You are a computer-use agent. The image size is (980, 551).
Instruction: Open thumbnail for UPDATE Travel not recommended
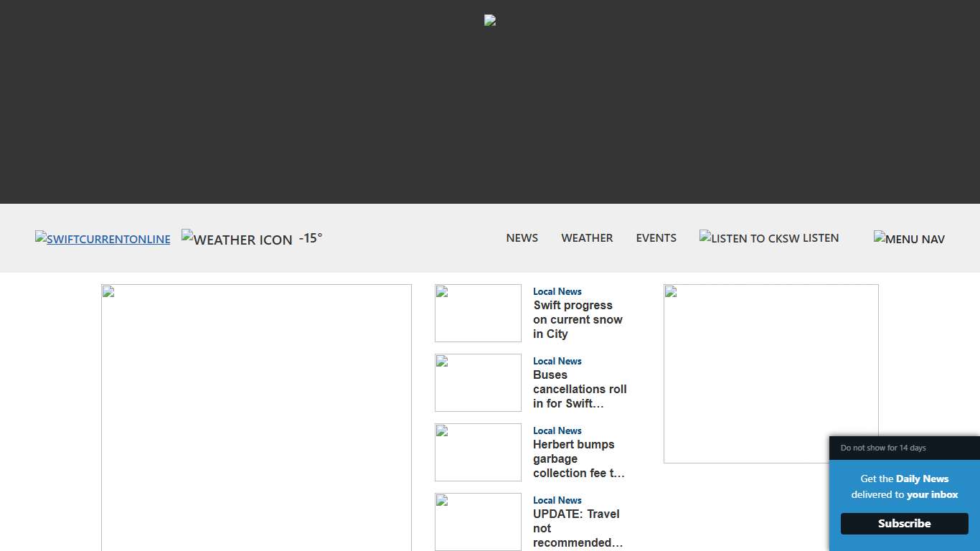point(478,522)
